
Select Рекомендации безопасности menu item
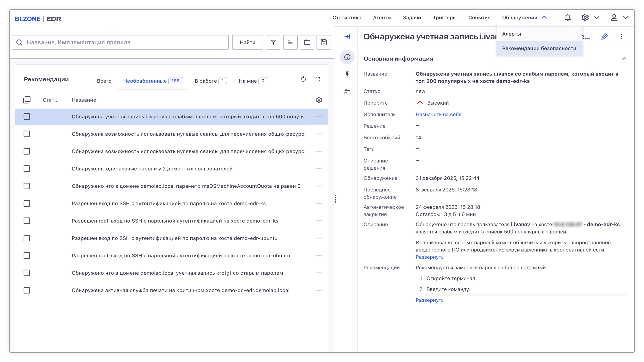coord(539,48)
